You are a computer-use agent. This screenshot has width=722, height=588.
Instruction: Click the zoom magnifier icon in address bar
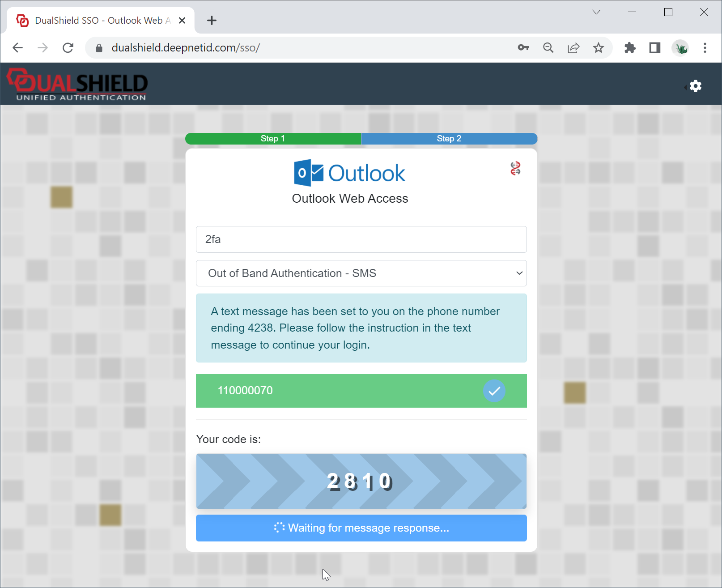pyautogui.click(x=548, y=48)
